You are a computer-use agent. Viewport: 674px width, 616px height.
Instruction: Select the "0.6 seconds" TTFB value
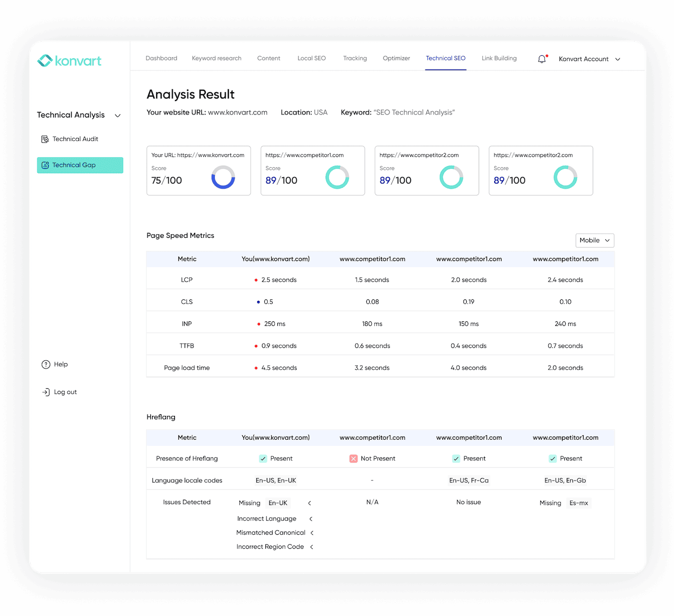click(372, 346)
